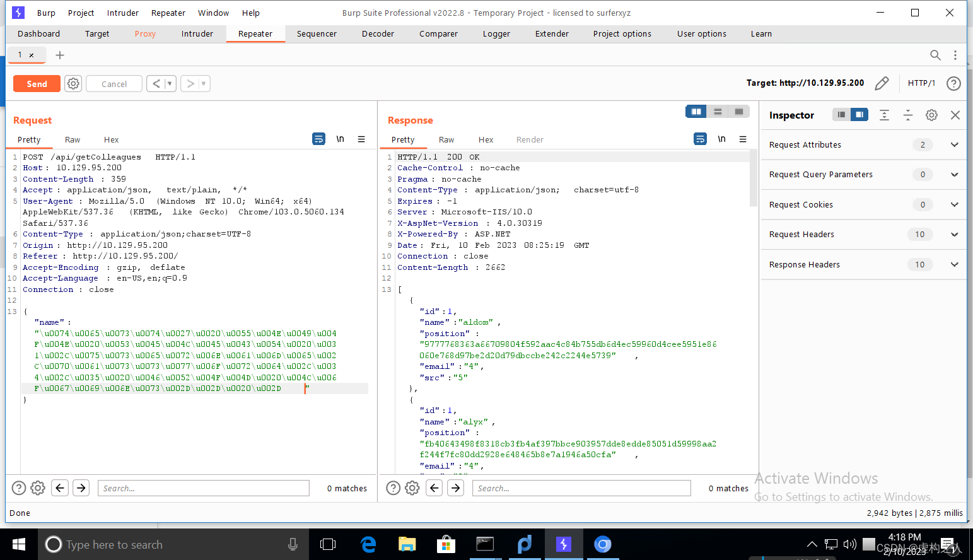Image resolution: width=973 pixels, height=560 pixels.
Task: Toggle line wrap icon in Response panel
Action: point(700,139)
